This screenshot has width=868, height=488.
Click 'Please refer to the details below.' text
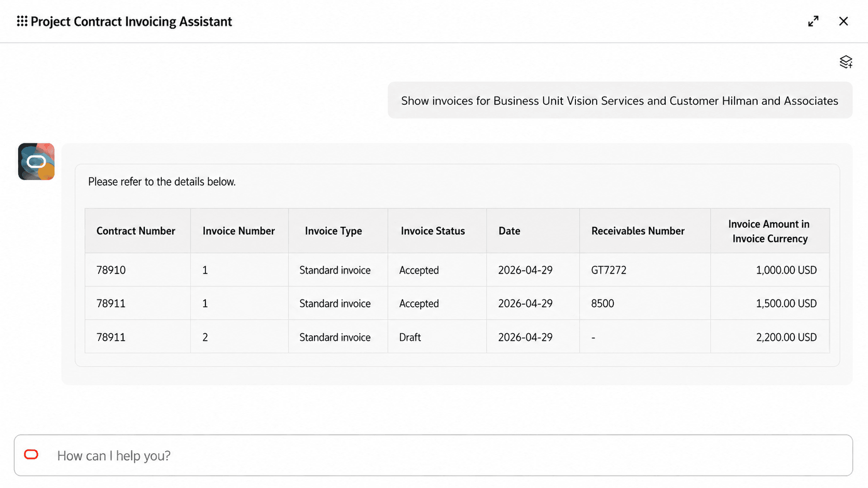162,182
